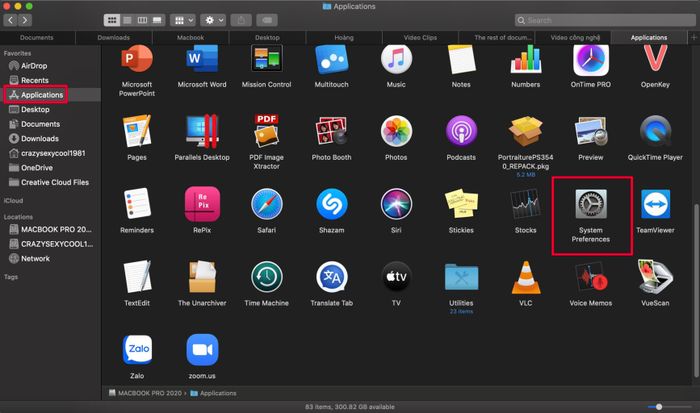Select the Mission Control app icon

267,58
